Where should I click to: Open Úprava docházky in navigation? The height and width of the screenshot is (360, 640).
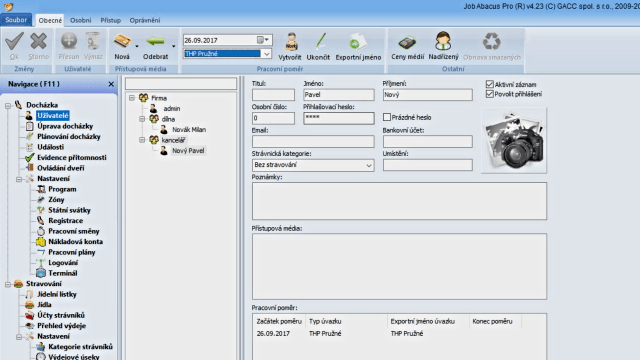[65, 126]
